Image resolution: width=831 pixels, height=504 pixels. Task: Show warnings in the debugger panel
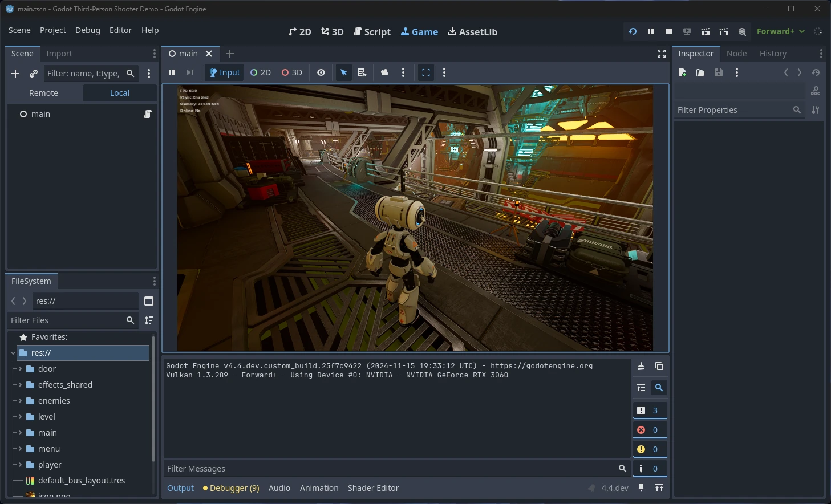point(650,449)
